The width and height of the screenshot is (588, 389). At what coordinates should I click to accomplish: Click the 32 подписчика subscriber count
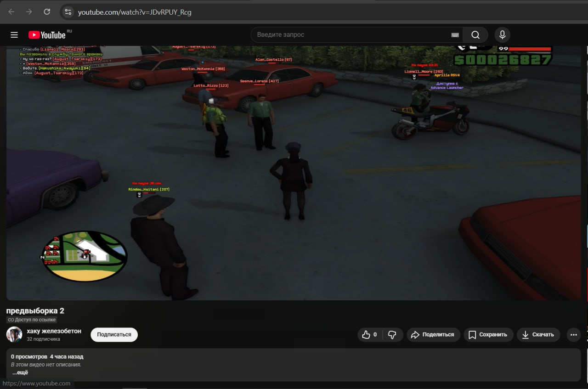[x=43, y=339]
